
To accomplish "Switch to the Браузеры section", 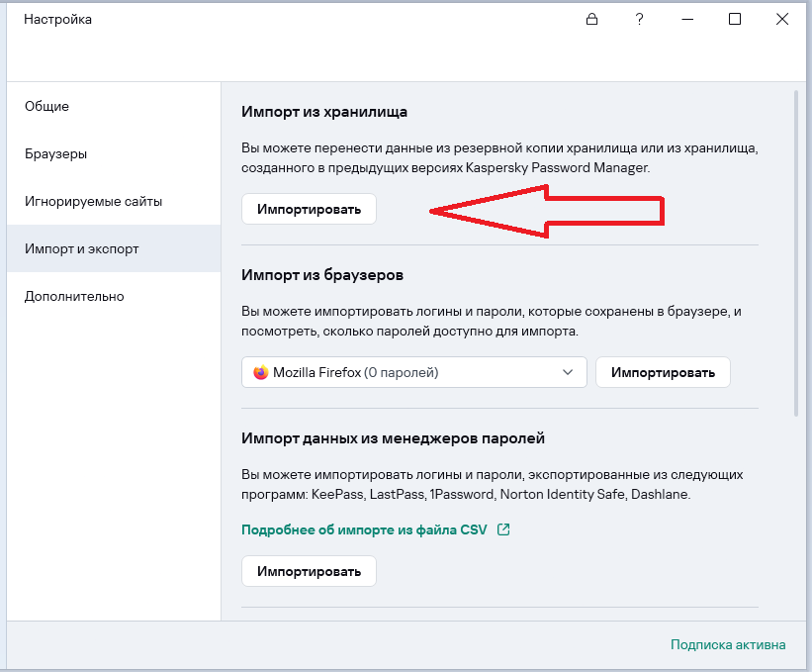I will 114,153.
